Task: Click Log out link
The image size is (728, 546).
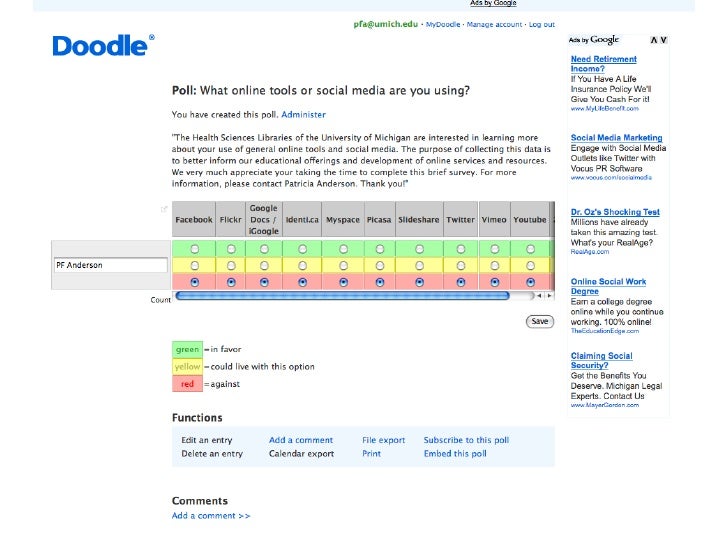Action: point(541,25)
